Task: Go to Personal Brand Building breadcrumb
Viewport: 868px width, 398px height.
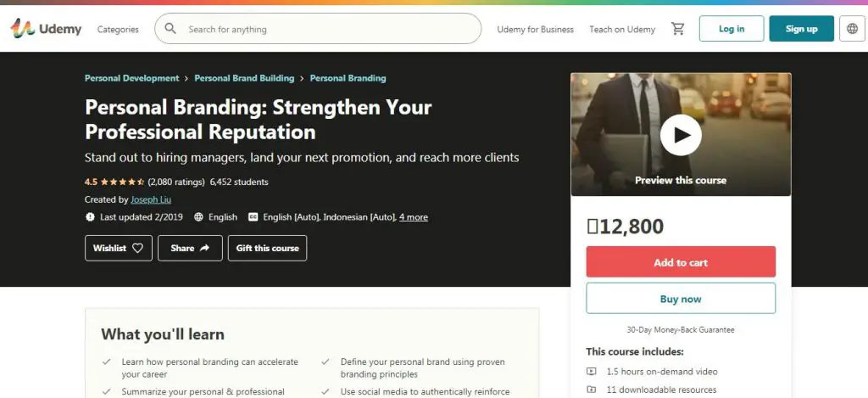Action: (x=244, y=78)
